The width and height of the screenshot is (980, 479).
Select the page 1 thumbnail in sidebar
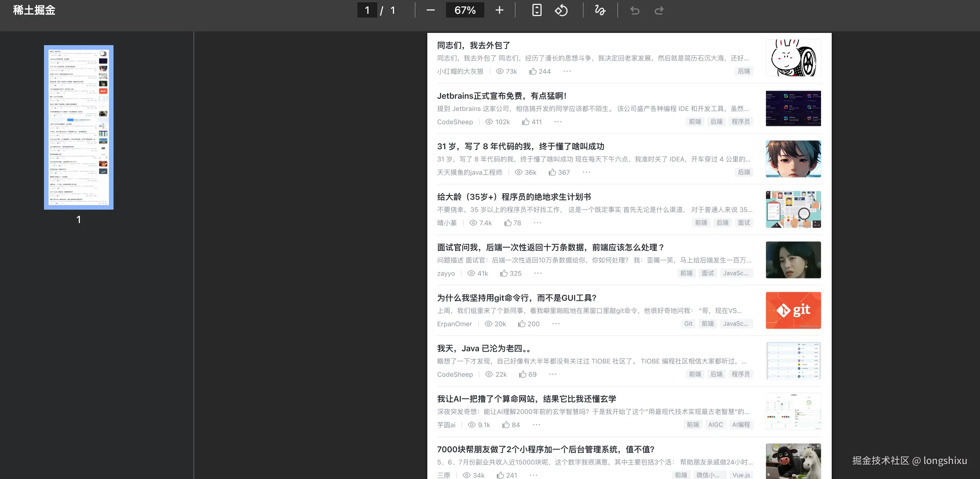coord(79,127)
